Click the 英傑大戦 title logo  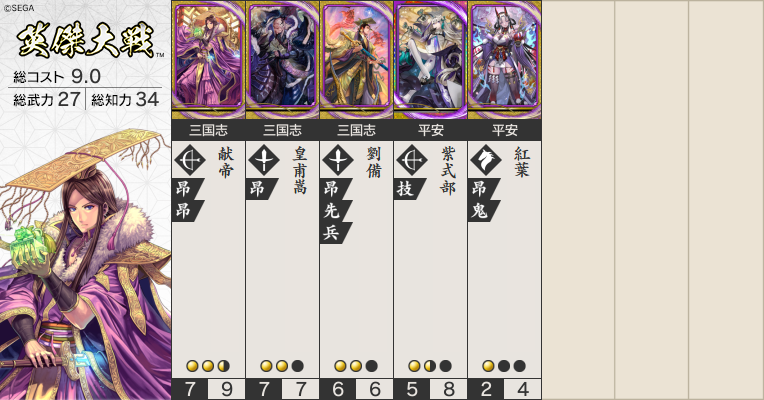pyautogui.click(x=87, y=41)
